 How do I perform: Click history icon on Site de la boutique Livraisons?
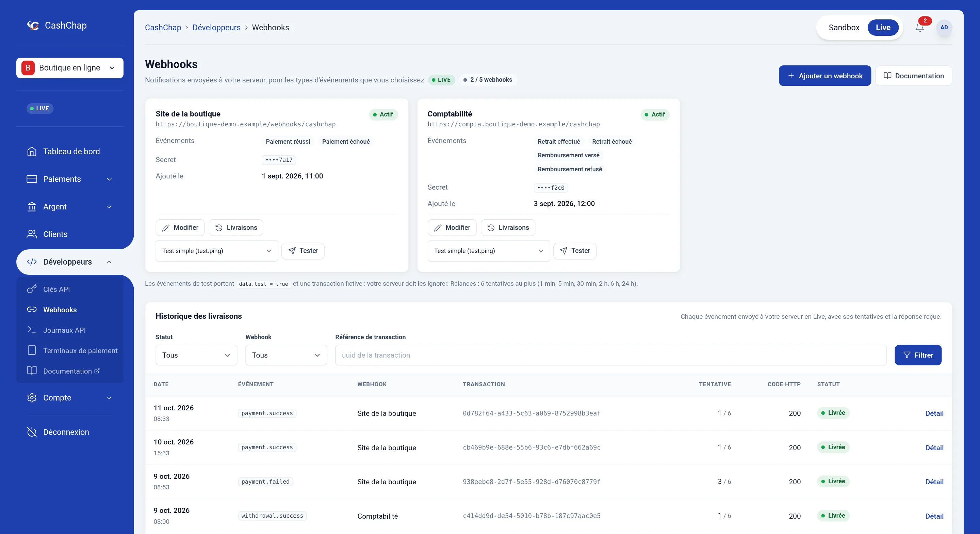coord(219,228)
